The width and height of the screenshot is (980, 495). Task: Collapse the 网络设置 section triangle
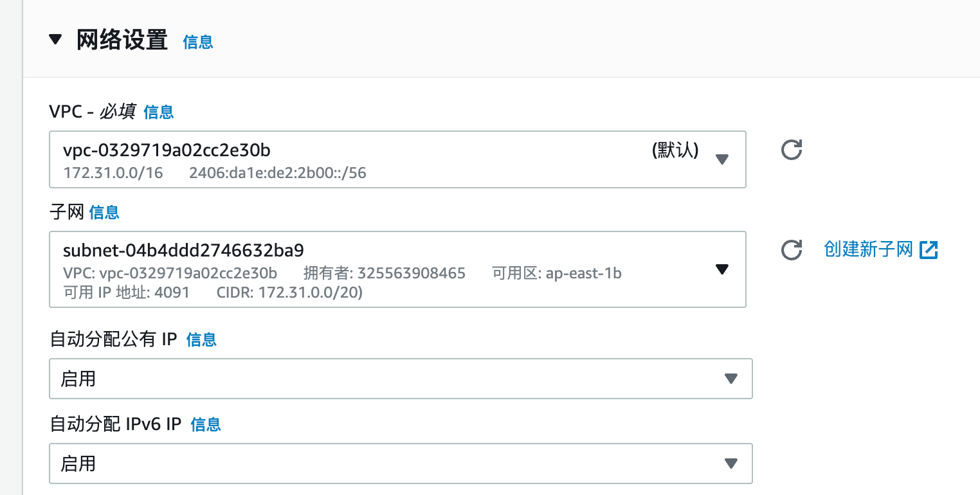point(55,40)
